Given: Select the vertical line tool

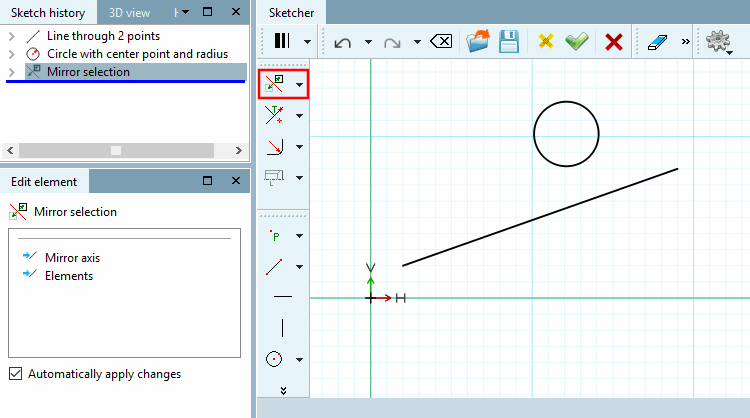Looking at the screenshot, I should [283, 328].
